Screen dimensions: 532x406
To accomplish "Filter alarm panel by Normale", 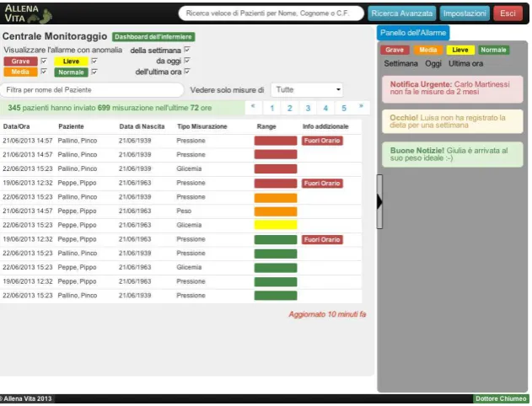I will tap(493, 50).
